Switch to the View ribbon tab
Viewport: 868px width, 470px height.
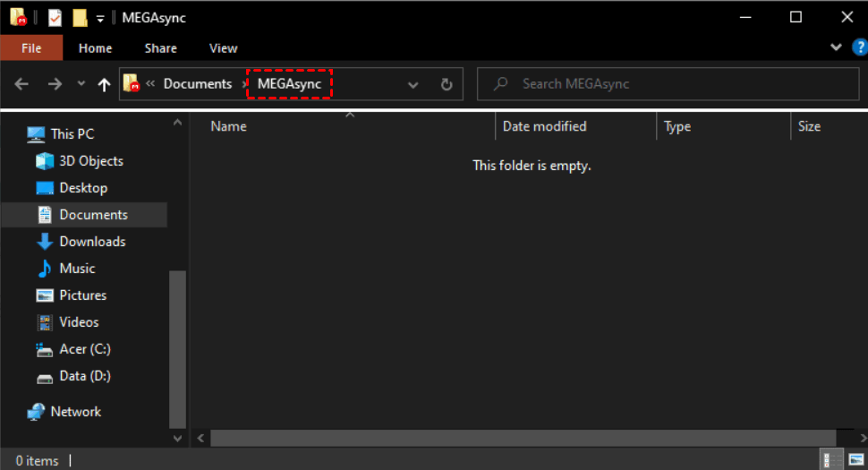(x=223, y=48)
